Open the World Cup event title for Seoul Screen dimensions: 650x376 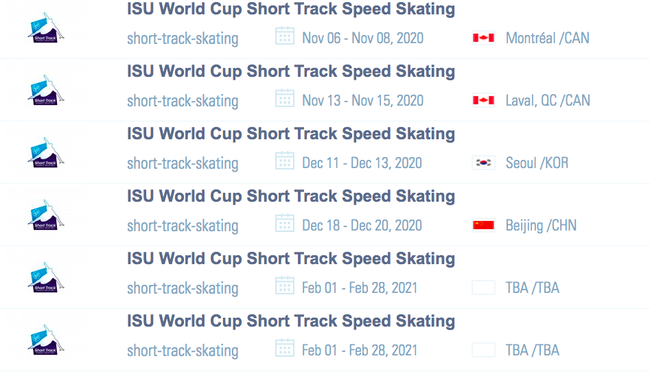(x=291, y=134)
